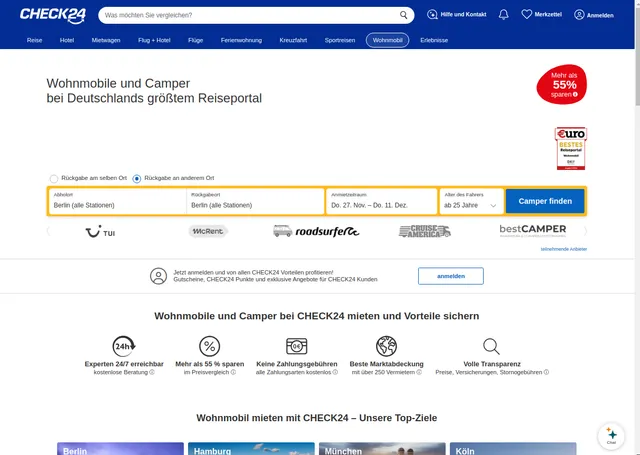Open the Ferienwohnung tab
The height and width of the screenshot is (455, 640).
[241, 40]
